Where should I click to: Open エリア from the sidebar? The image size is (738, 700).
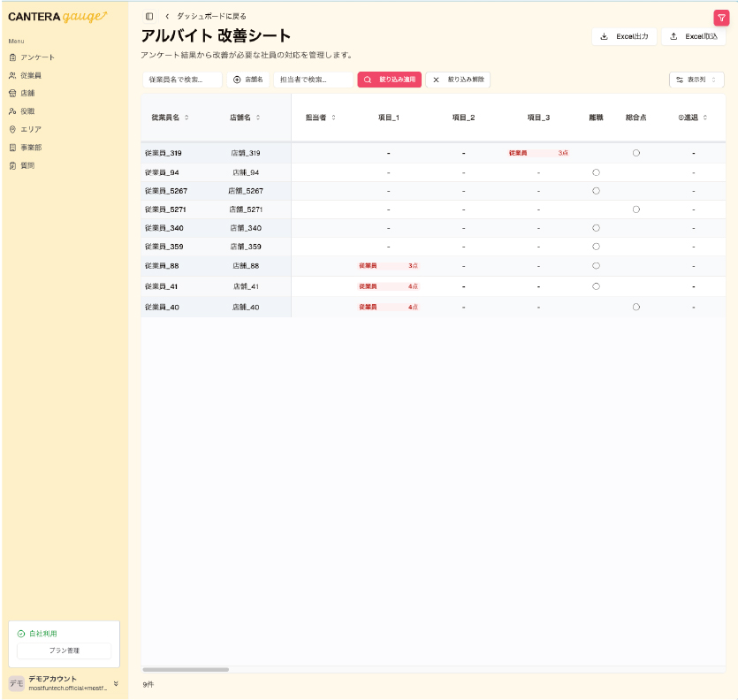pos(31,129)
